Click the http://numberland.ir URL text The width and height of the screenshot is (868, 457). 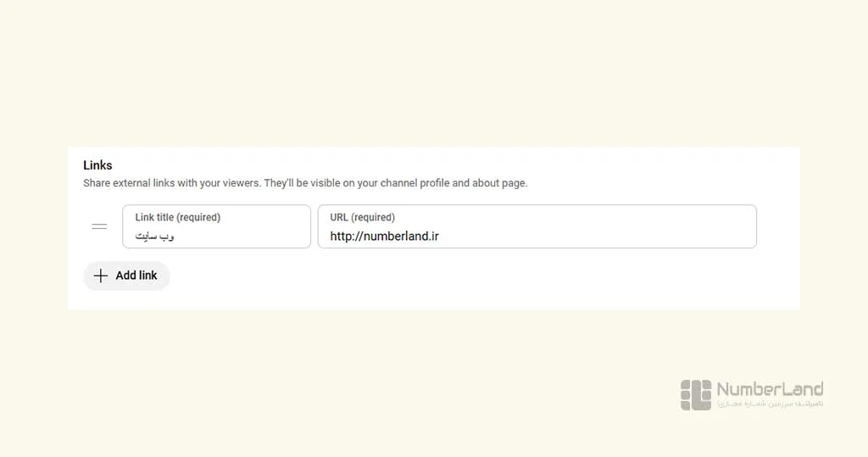pyautogui.click(x=384, y=237)
